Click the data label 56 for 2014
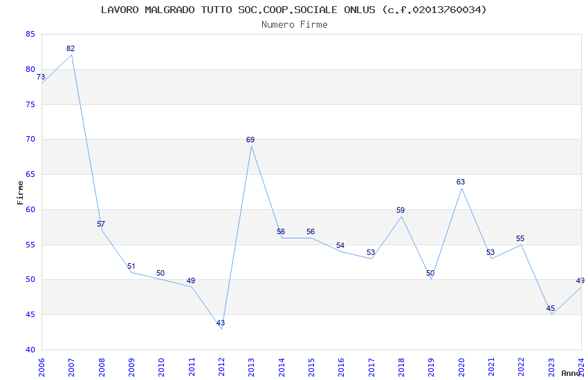The image size is (588, 380). (281, 231)
